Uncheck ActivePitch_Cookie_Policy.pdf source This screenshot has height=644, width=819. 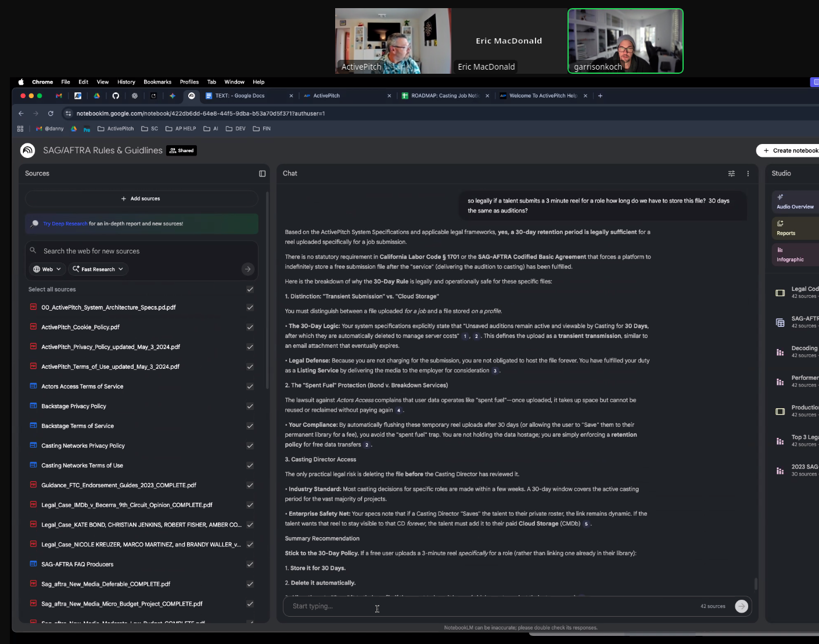coord(250,328)
